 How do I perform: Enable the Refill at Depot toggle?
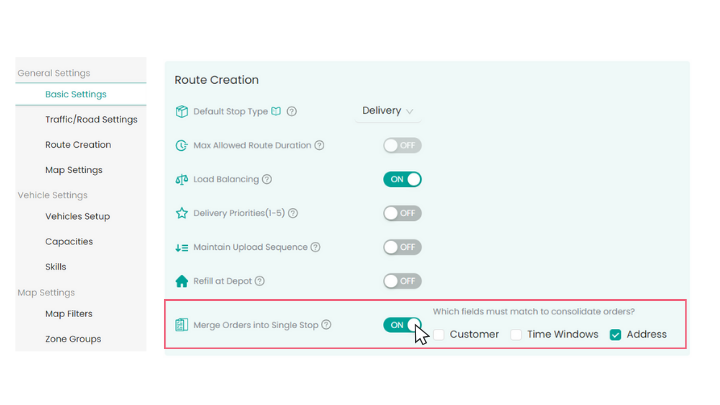(x=402, y=281)
